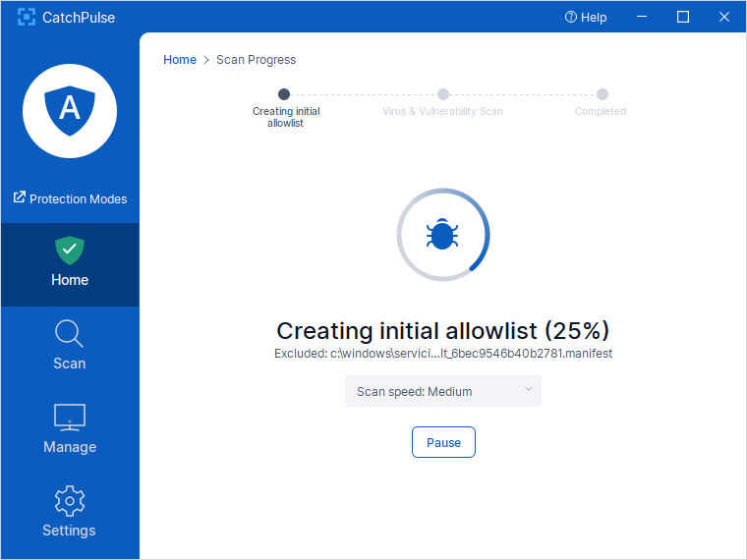Click the magnifying glass Scan icon
Viewport: 747px width, 560px height.
coord(70,334)
